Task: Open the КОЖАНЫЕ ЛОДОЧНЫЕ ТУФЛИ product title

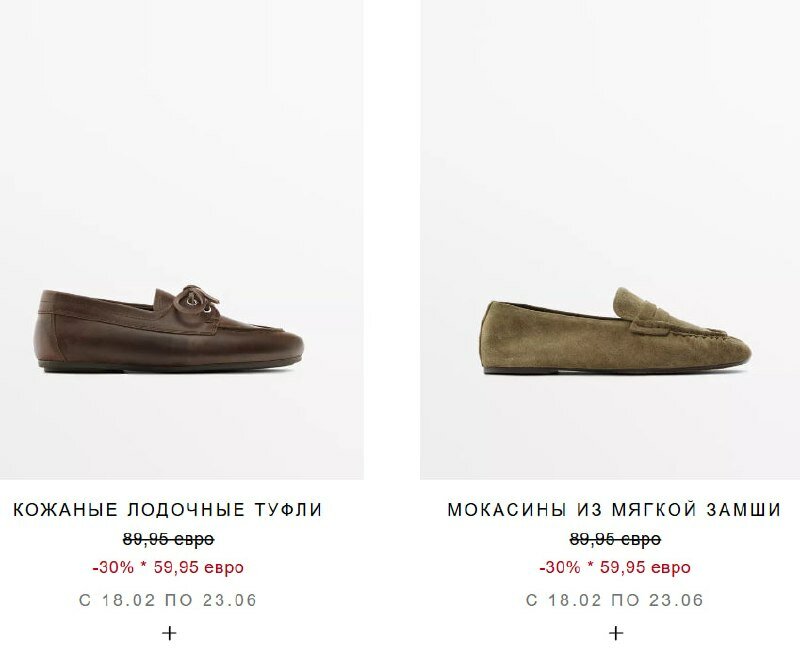Action: pyautogui.click(x=168, y=510)
